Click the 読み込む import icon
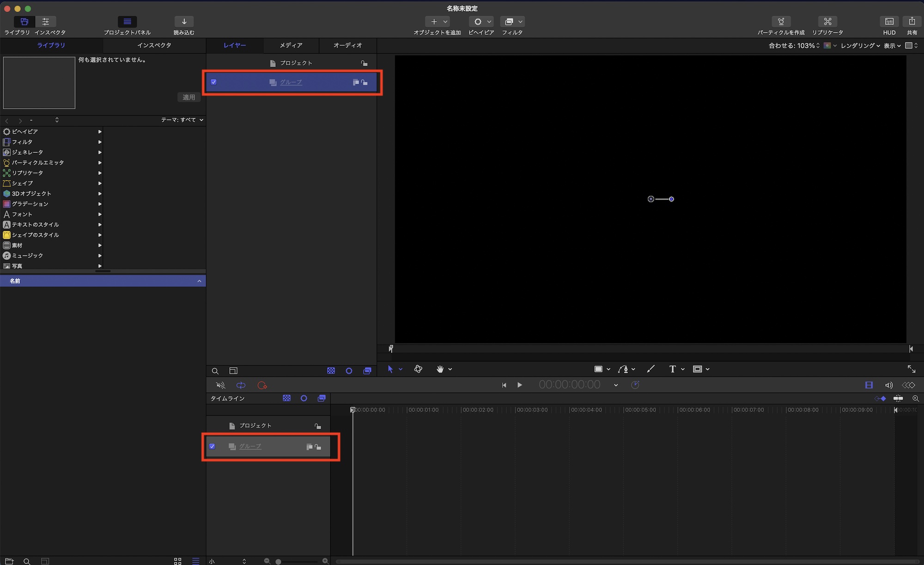 (184, 22)
